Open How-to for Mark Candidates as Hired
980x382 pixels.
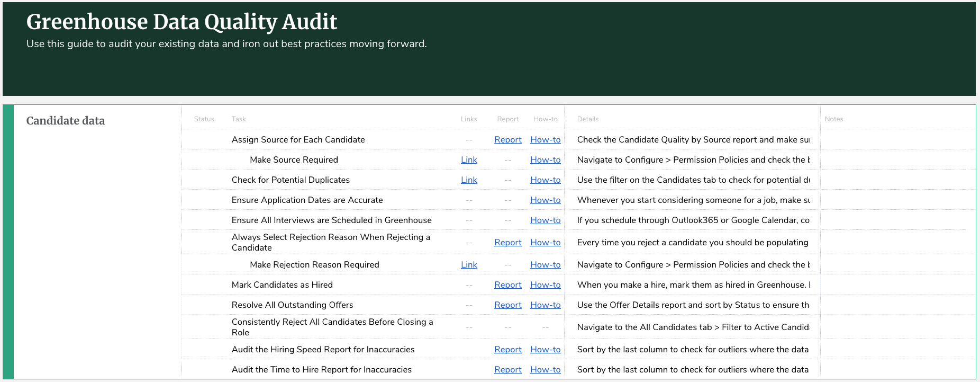click(x=545, y=285)
